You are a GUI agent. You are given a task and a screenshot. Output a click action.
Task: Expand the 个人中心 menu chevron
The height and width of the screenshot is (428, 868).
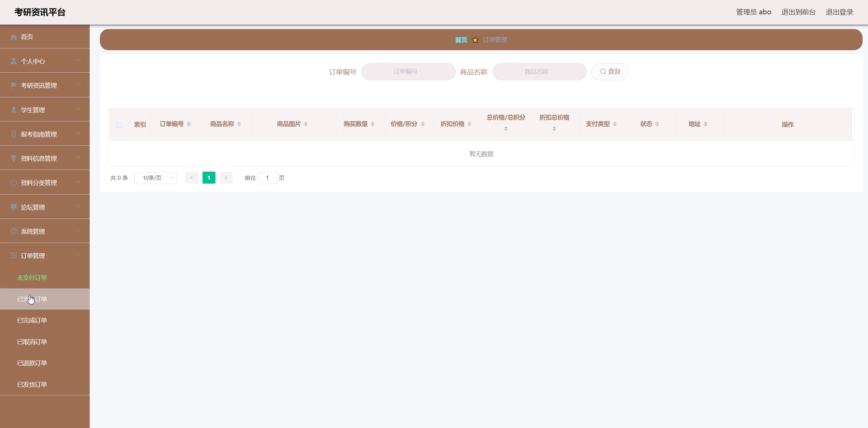pyautogui.click(x=79, y=60)
